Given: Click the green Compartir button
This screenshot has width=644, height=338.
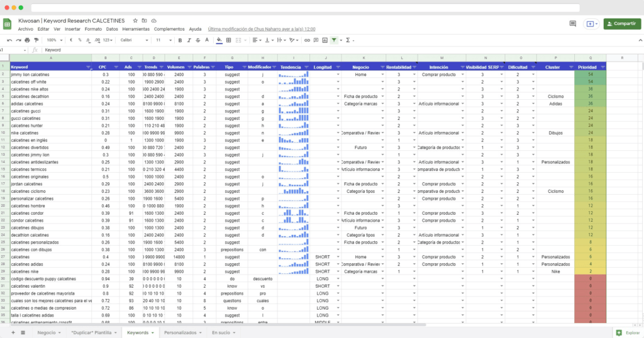Looking at the screenshot, I should tap(622, 24).
